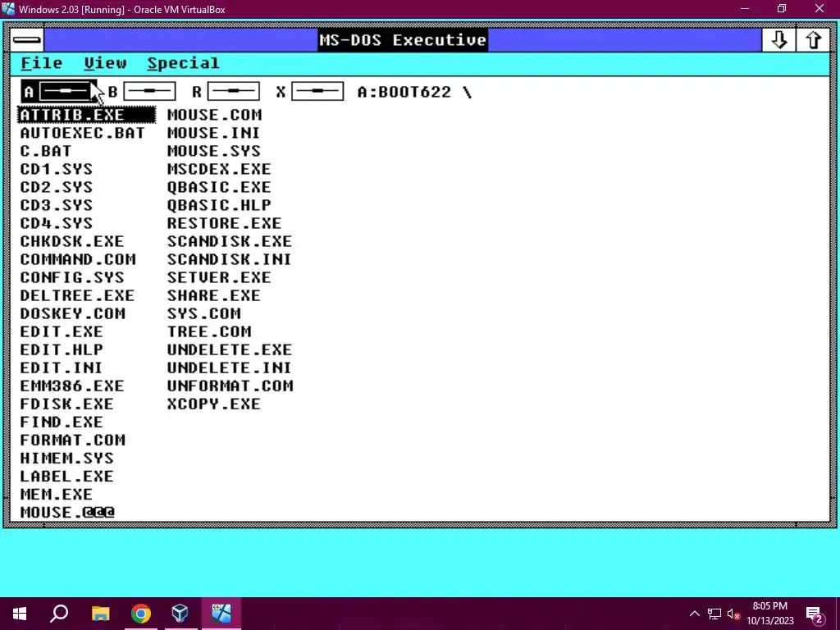840x630 pixels.
Task: Open notification center in taskbar
Action: click(815, 614)
